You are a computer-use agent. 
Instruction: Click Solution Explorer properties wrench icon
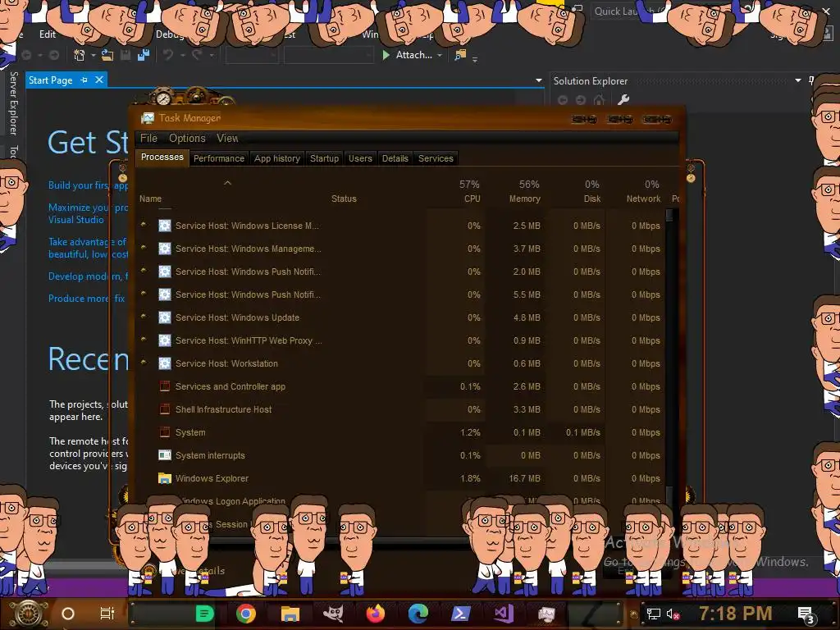(623, 99)
